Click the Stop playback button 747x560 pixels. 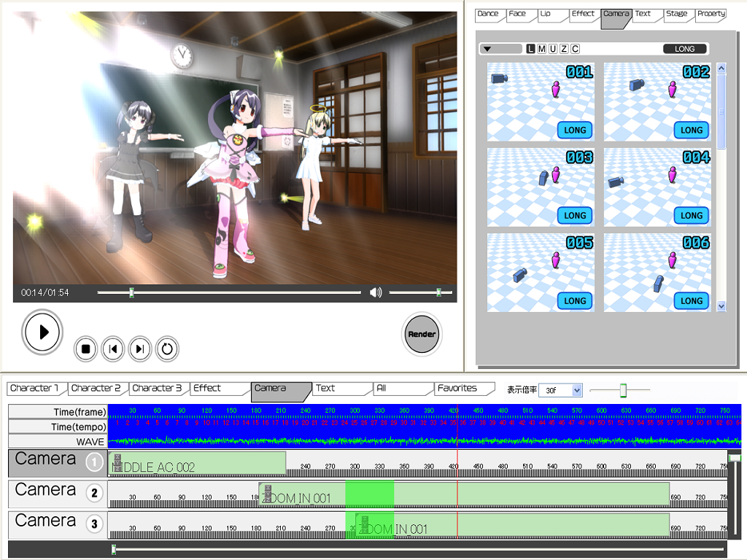(85, 349)
